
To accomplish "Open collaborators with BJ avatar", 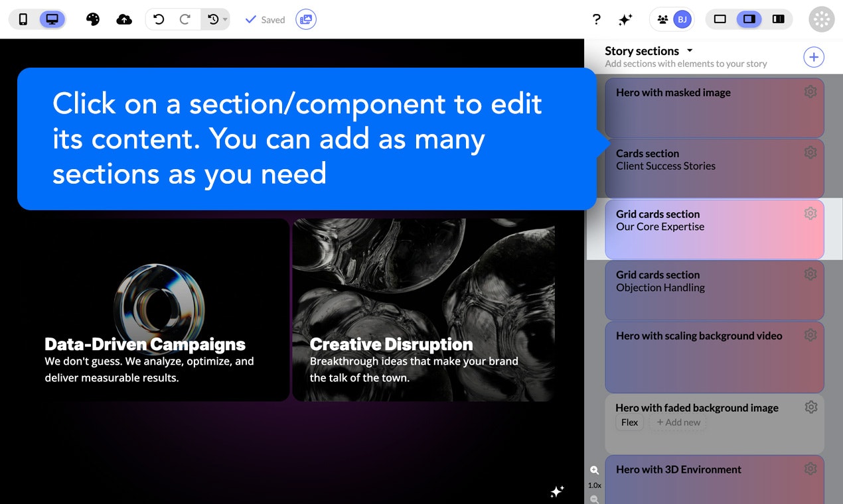I will pyautogui.click(x=672, y=19).
